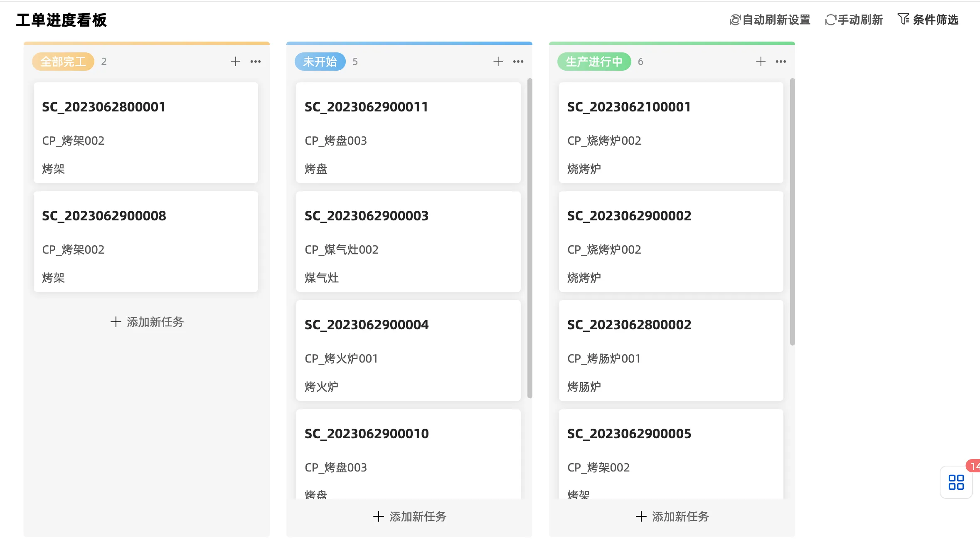Click 添加新任务 under the 未开始 column
The height and width of the screenshot is (548, 980).
click(409, 516)
